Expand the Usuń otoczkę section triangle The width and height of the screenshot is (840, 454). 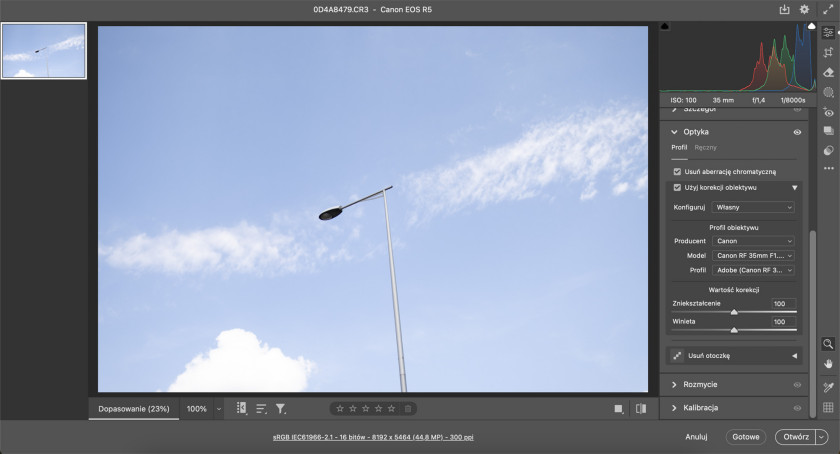794,355
